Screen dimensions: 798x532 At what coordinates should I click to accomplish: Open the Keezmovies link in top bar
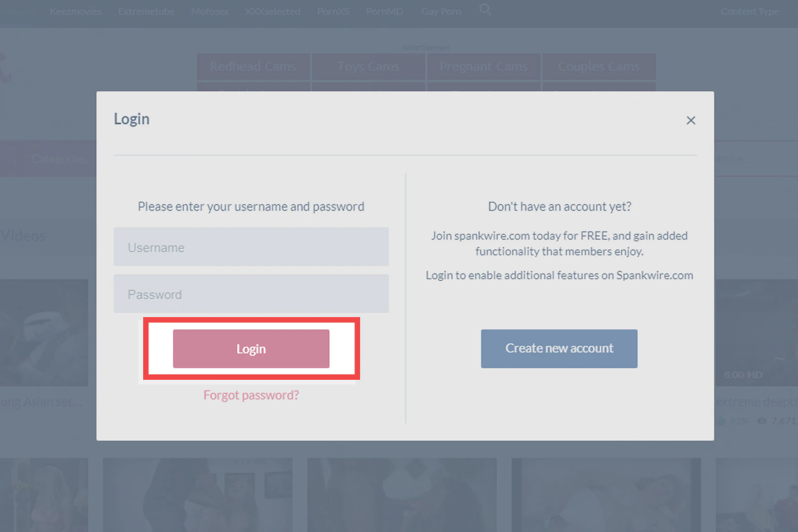point(76,11)
